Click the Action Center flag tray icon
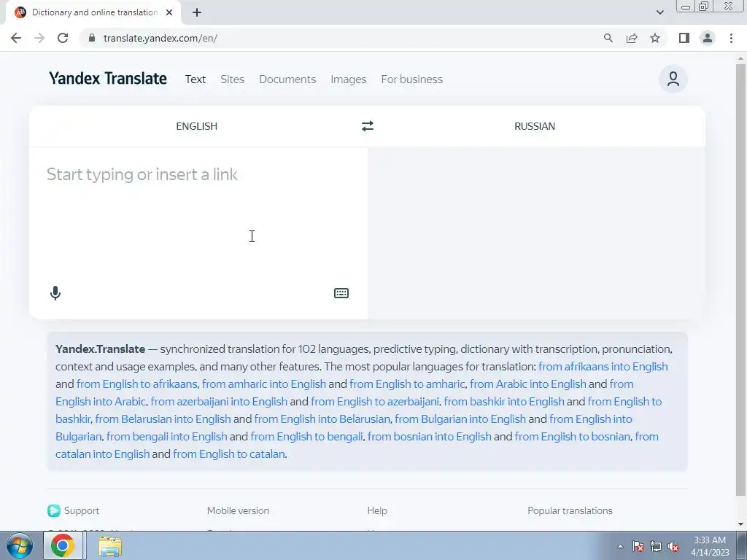747x560 pixels. [638, 546]
